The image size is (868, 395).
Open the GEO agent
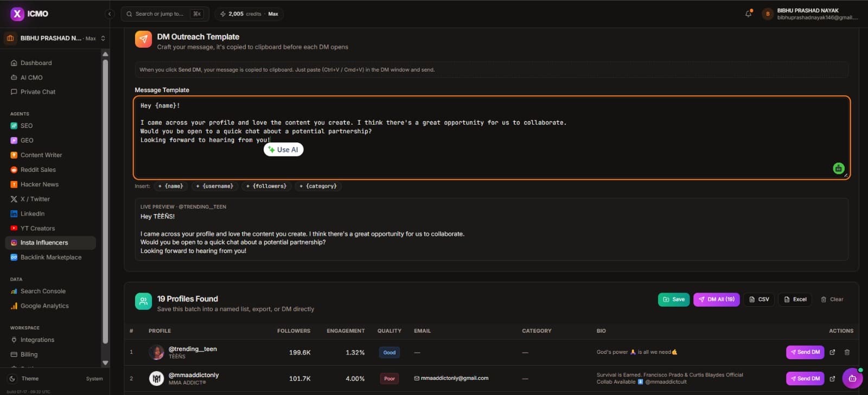pyautogui.click(x=27, y=140)
